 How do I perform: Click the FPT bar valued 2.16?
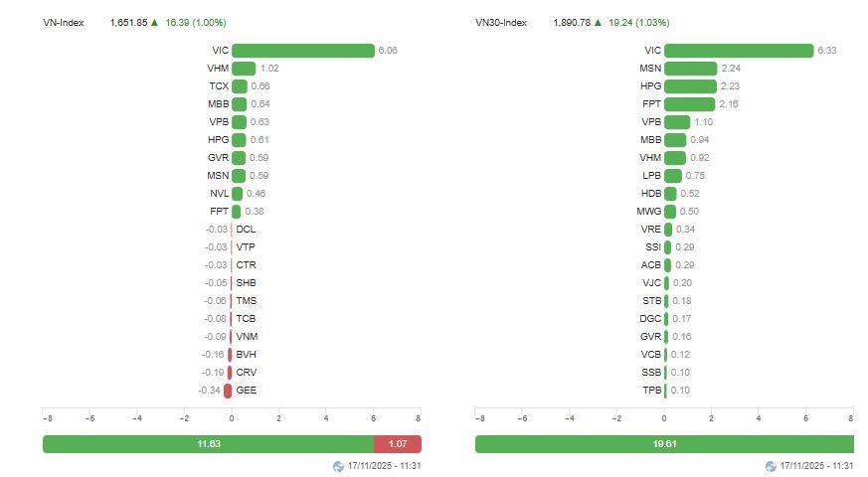pos(689,104)
